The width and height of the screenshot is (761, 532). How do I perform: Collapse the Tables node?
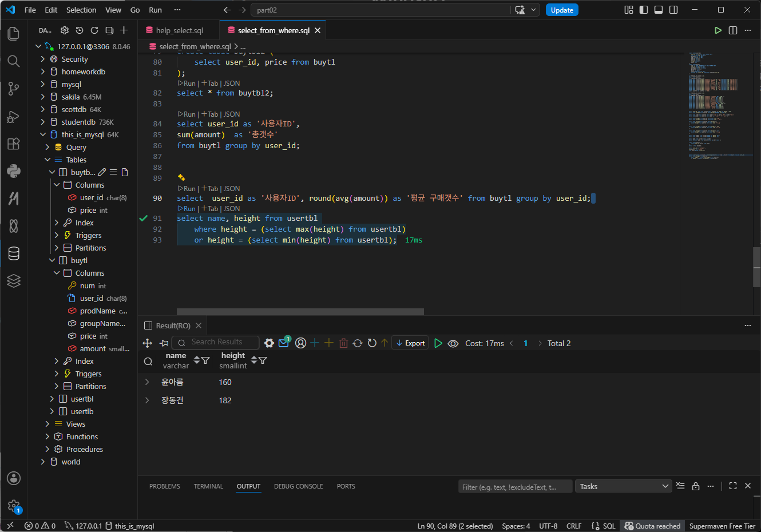tap(47, 160)
